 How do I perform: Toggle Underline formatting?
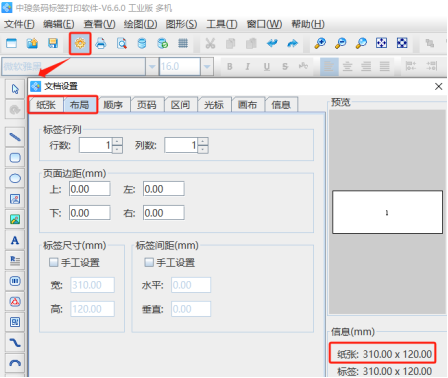click(266, 67)
